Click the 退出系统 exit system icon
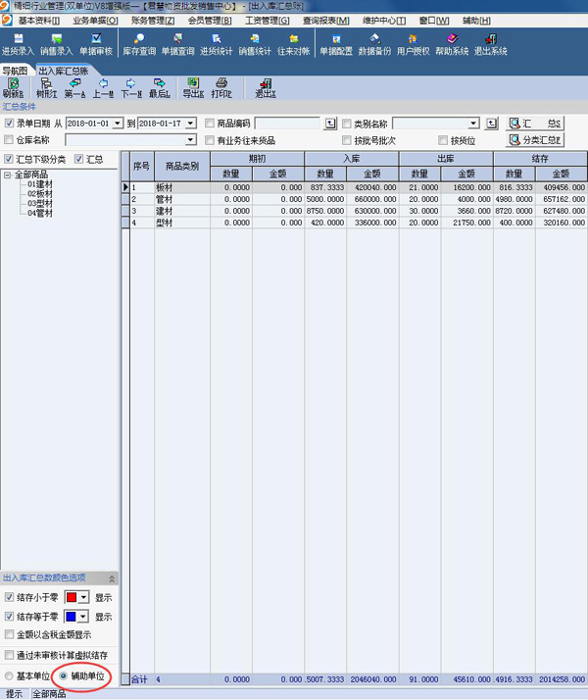 (x=490, y=43)
